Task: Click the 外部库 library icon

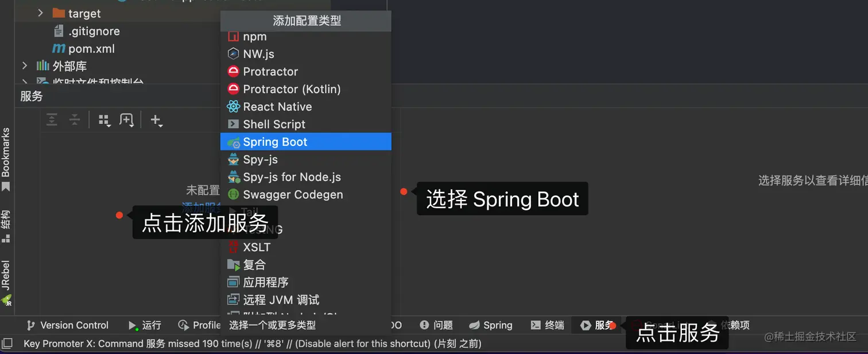Action: (43, 66)
